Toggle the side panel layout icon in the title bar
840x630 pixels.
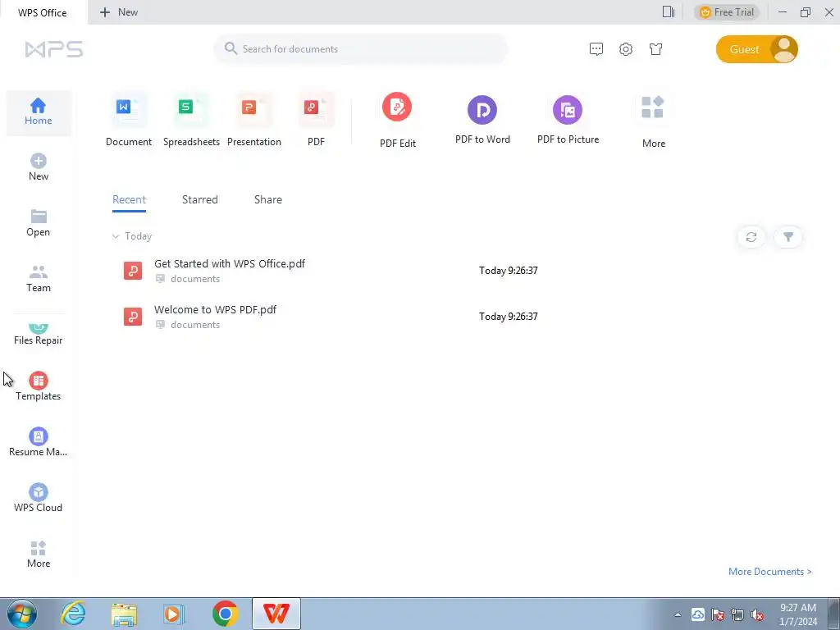click(x=668, y=11)
